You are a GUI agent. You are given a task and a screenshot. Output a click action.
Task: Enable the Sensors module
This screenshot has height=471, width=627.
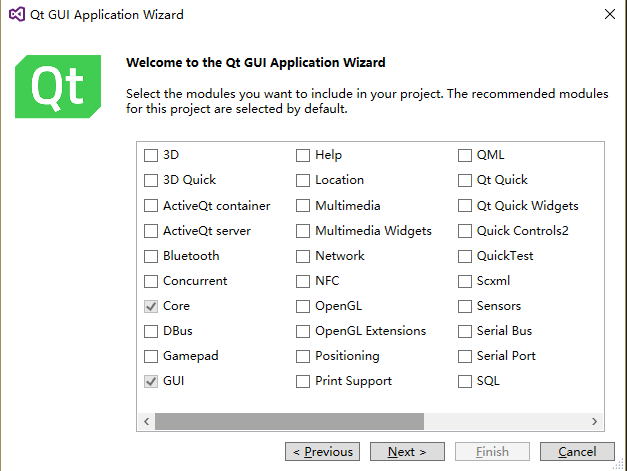pos(465,306)
